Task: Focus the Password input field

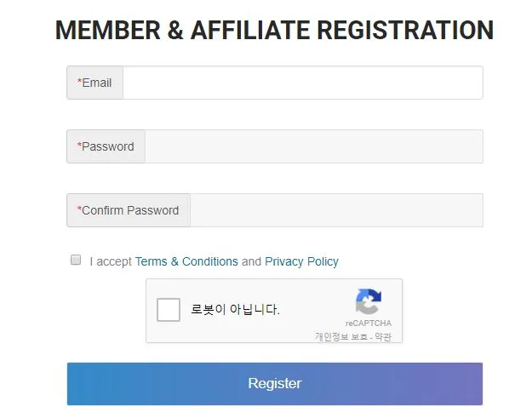Action: 314,146
